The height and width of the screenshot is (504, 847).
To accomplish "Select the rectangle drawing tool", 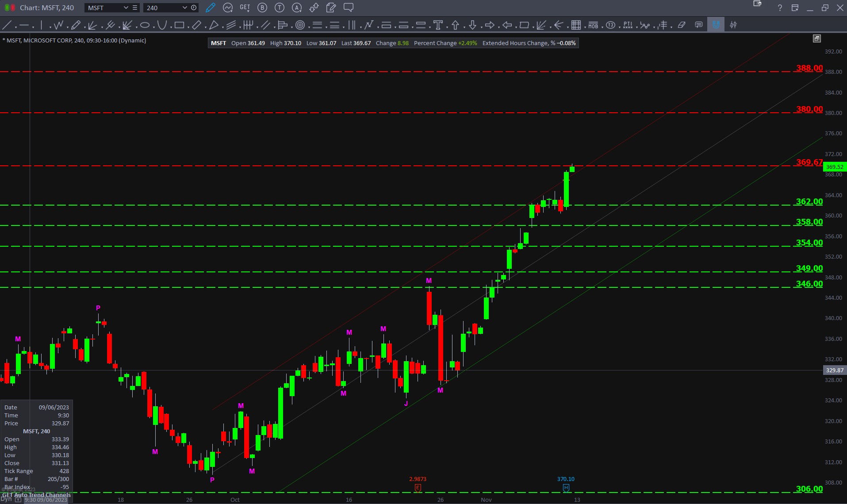I will [179, 25].
